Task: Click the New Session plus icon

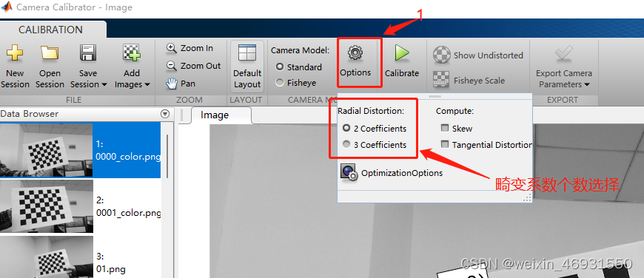Action: click(x=15, y=53)
